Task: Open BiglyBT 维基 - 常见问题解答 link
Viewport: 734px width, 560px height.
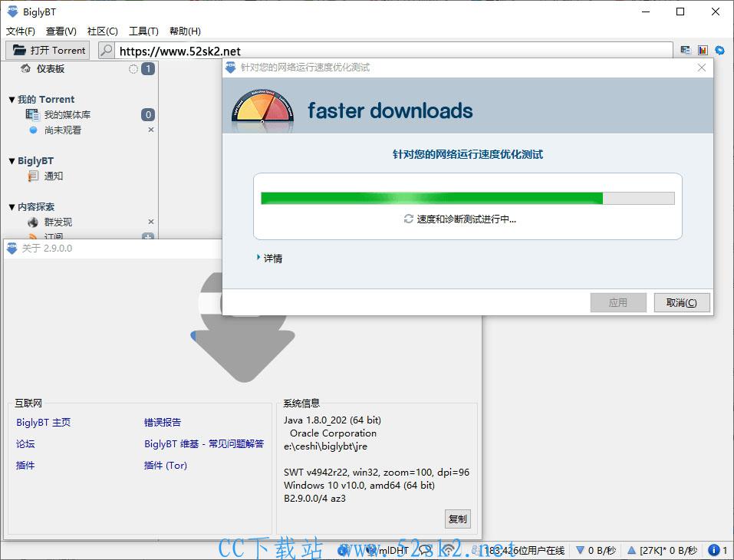Action: (x=204, y=444)
